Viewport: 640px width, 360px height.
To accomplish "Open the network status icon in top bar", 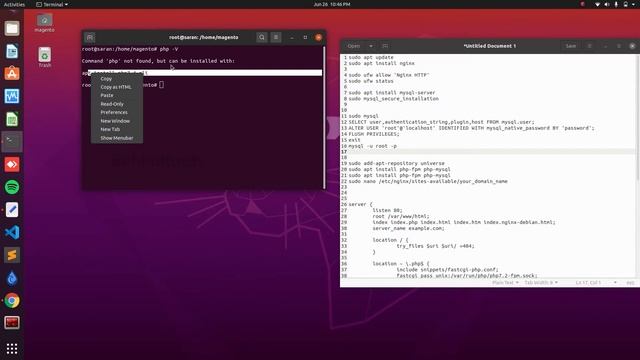I will [597, 4].
